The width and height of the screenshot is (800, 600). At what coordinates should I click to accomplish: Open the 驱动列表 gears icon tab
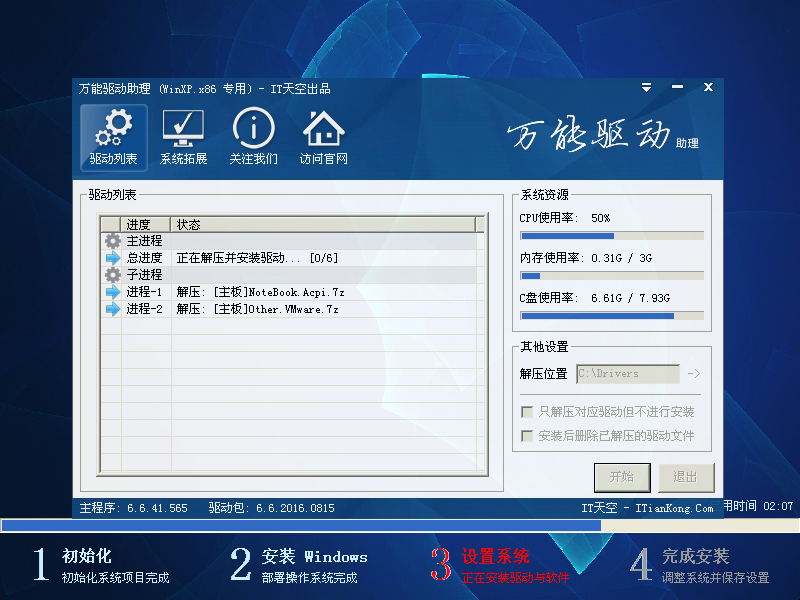click(113, 137)
